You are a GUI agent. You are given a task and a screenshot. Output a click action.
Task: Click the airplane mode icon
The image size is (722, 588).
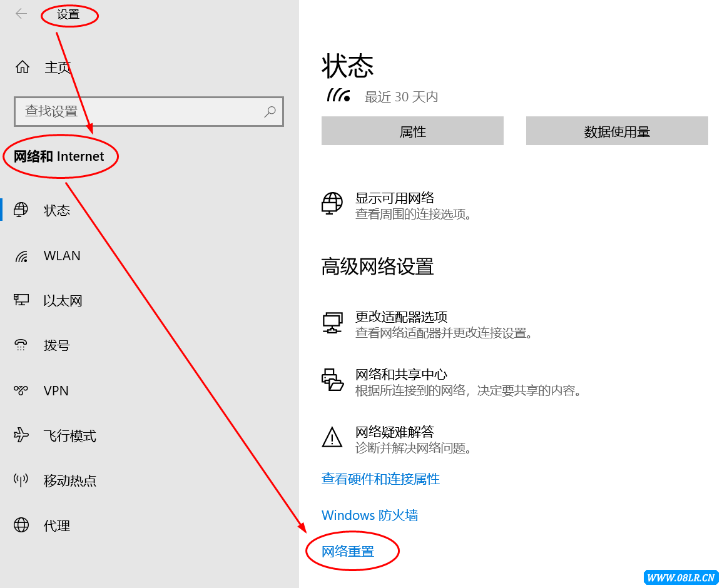[x=21, y=435]
